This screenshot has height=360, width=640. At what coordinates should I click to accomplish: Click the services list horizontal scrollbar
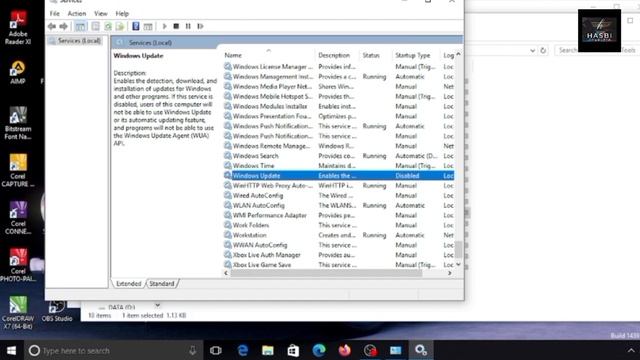click(326, 273)
